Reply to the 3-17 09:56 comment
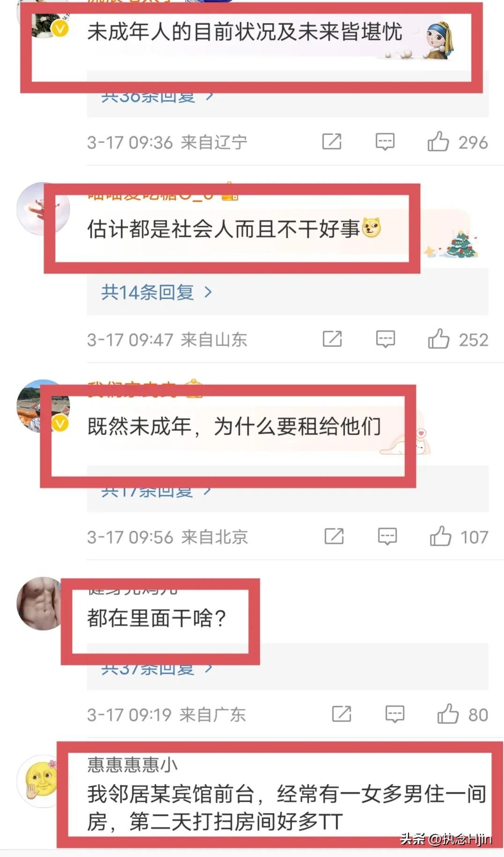 (x=387, y=536)
